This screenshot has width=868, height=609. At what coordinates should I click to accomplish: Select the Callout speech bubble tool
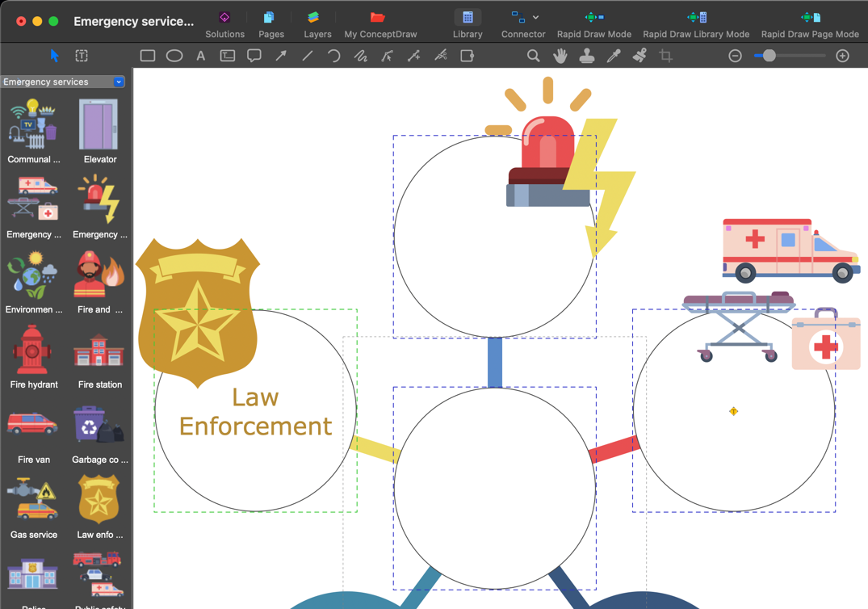(x=254, y=56)
